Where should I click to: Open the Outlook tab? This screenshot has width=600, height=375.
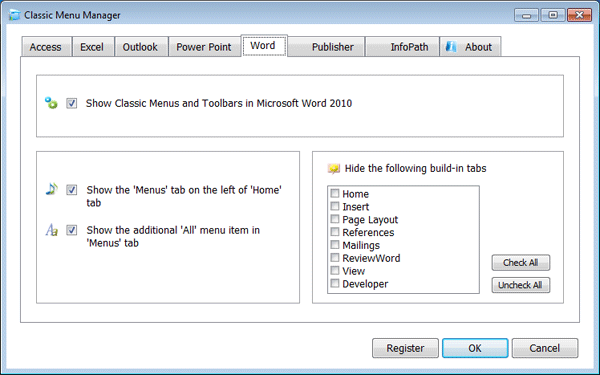pos(141,47)
